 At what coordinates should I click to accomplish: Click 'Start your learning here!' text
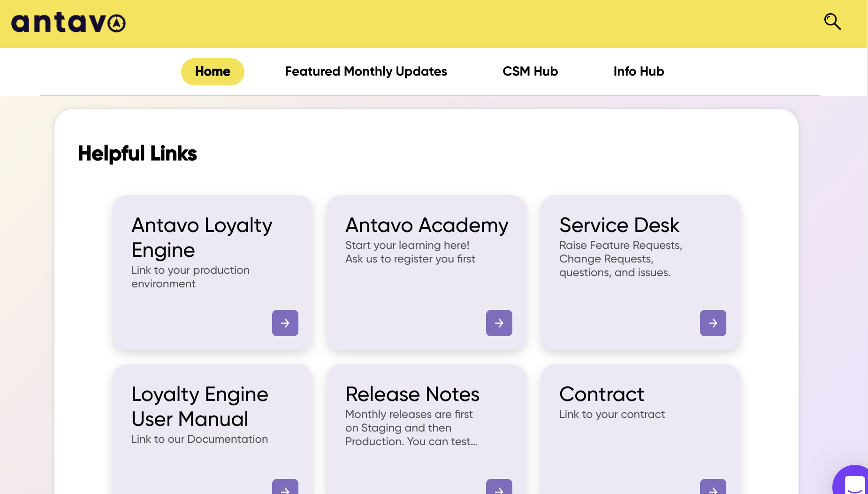pos(407,245)
